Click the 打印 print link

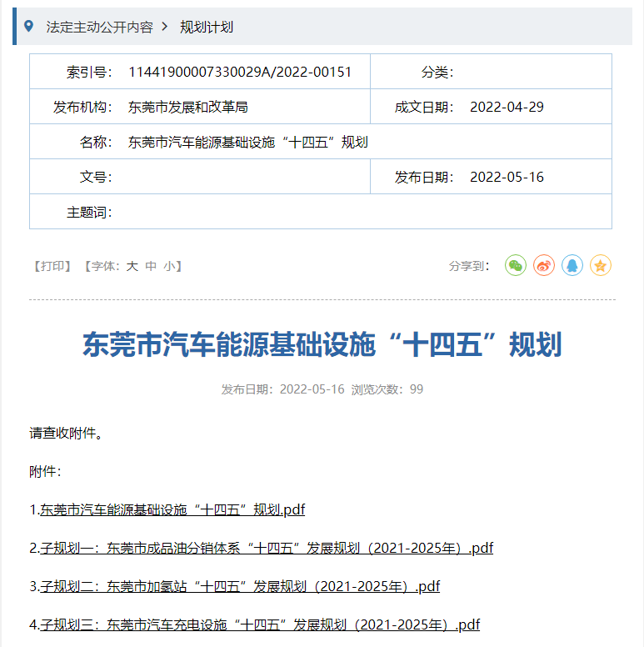pyautogui.click(x=52, y=267)
